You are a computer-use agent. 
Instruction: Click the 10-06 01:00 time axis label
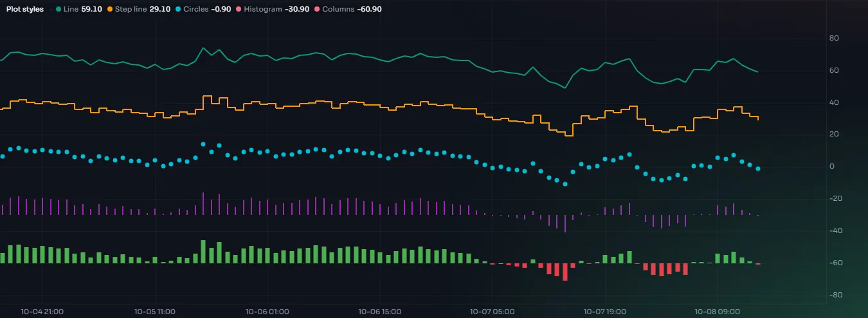click(x=267, y=312)
